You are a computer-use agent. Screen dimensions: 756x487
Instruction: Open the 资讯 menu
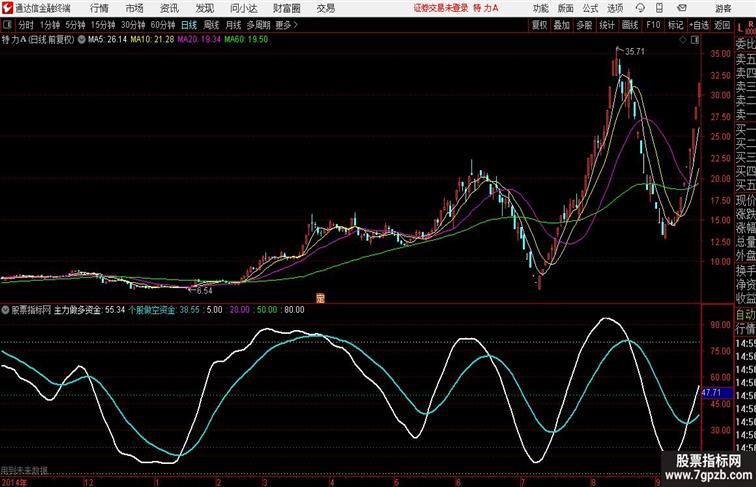coord(169,8)
